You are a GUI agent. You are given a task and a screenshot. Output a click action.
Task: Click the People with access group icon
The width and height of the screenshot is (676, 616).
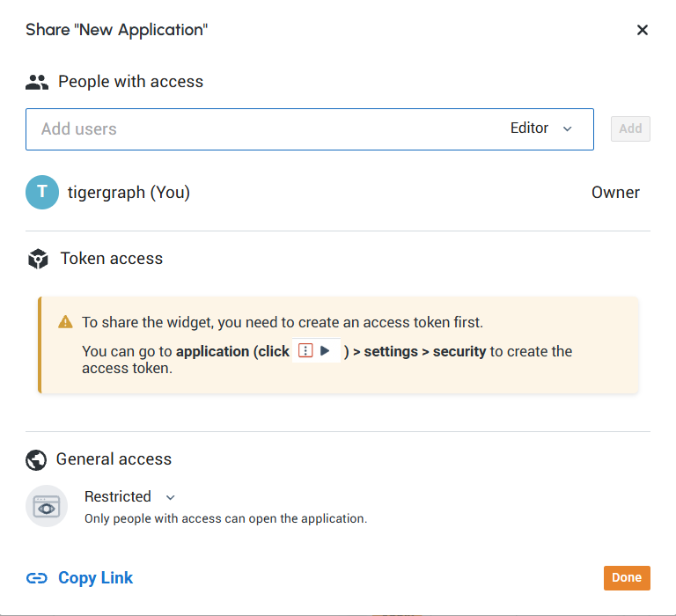point(37,82)
